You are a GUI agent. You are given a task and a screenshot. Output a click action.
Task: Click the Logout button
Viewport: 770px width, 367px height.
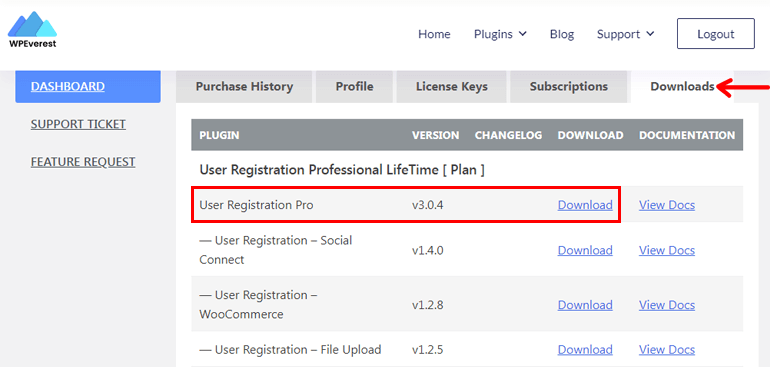[715, 34]
